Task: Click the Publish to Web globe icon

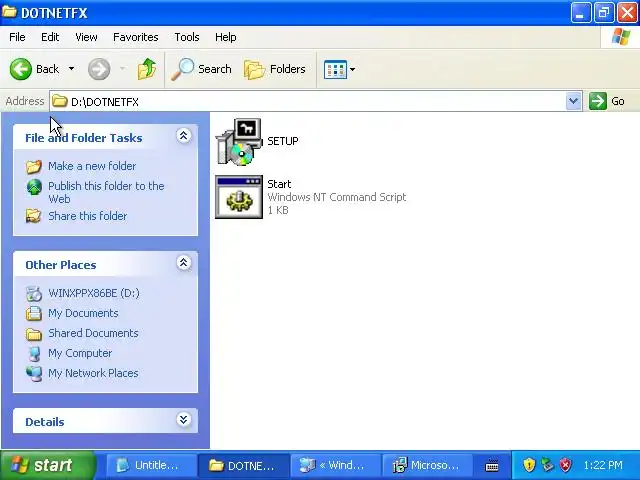Action: pyautogui.click(x=34, y=187)
